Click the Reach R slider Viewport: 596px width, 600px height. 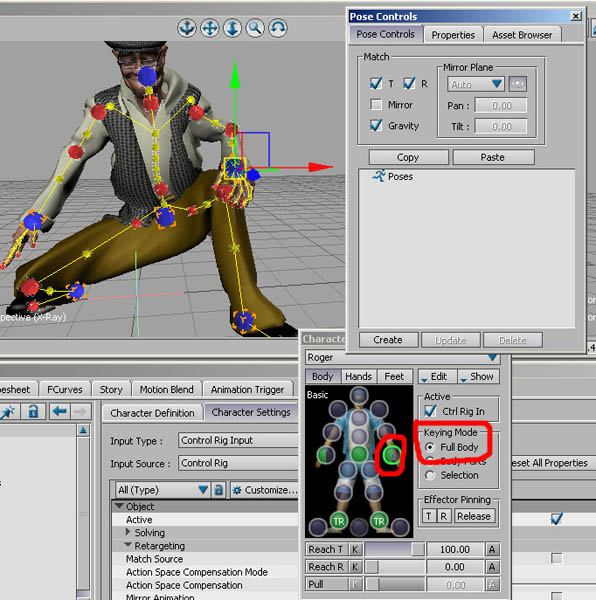coord(394,567)
